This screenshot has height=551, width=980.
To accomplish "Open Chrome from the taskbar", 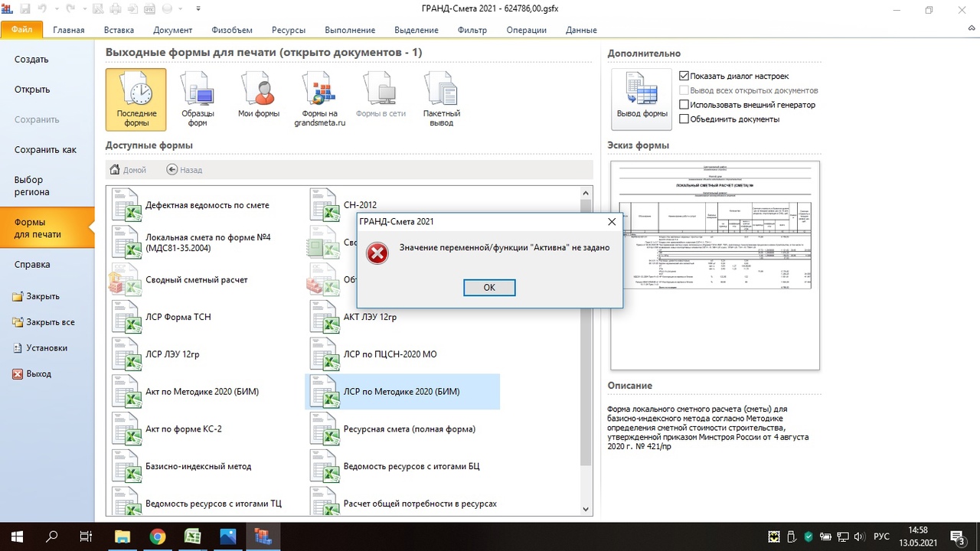I will [157, 536].
